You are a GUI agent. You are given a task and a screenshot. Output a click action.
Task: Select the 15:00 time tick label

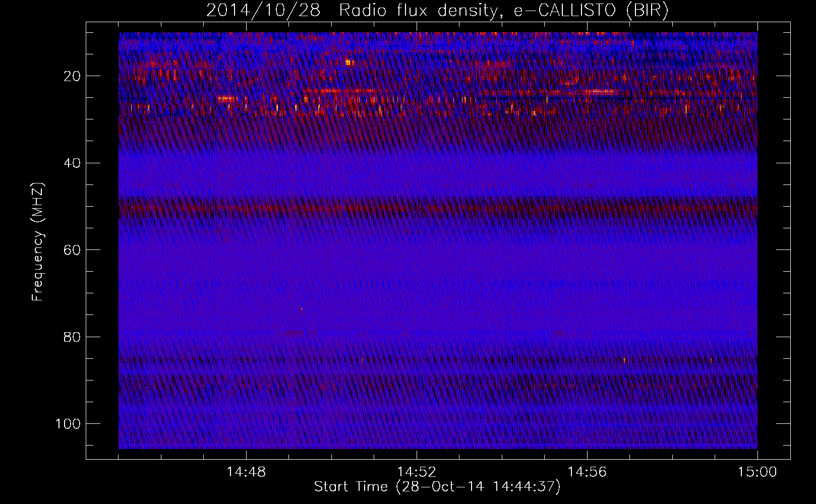pyautogui.click(x=757, y=472)
